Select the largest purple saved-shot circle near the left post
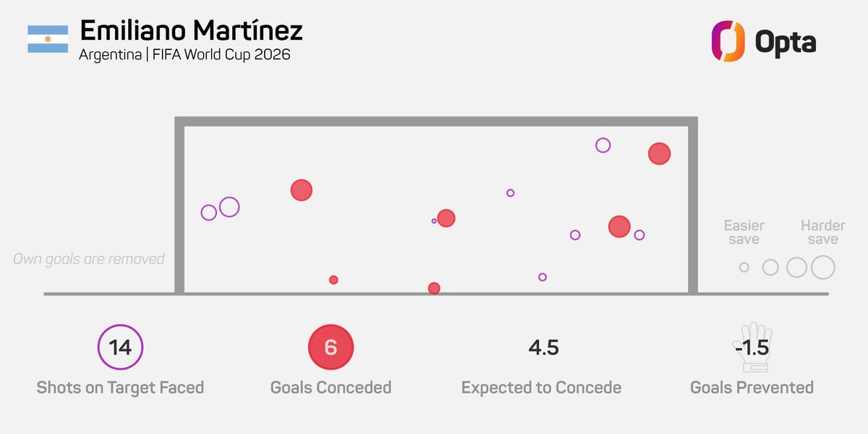Image resolution: width=868 pixels, height=434 pixels. click(229, 207)
